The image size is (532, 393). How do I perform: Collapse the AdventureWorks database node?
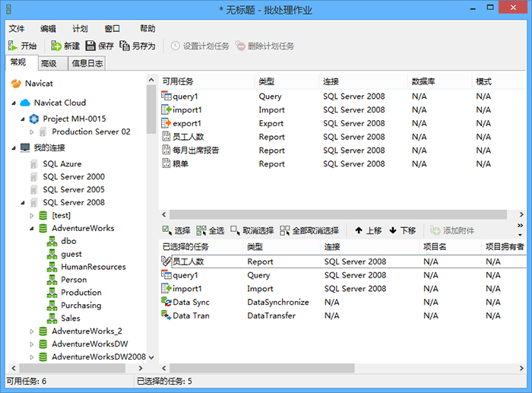tap(32, 229)
